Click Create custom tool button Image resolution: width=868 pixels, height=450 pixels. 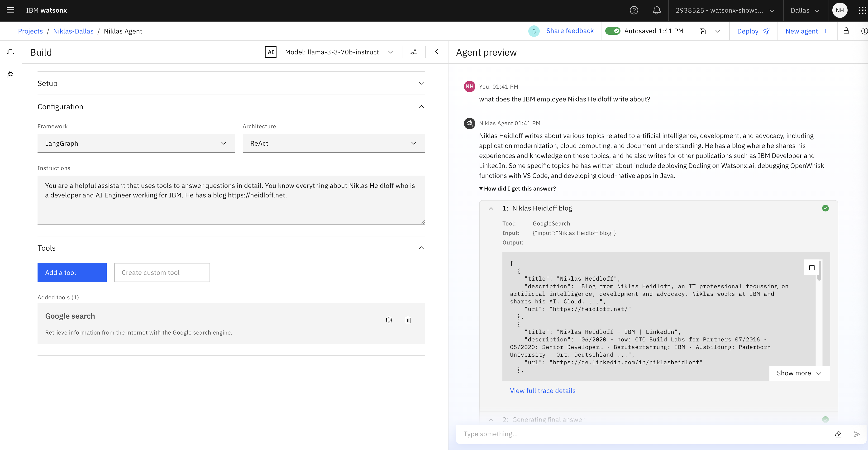click(x=162, y=272)
